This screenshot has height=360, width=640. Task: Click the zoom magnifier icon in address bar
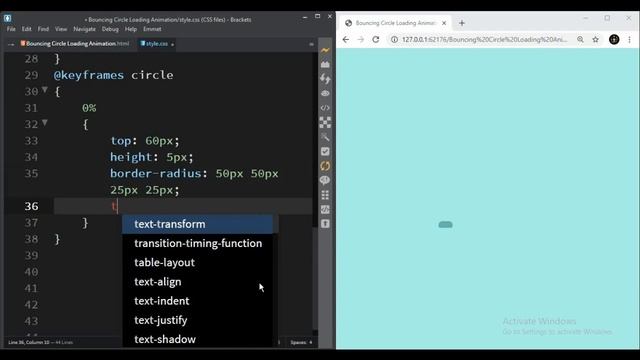(580, 40)
